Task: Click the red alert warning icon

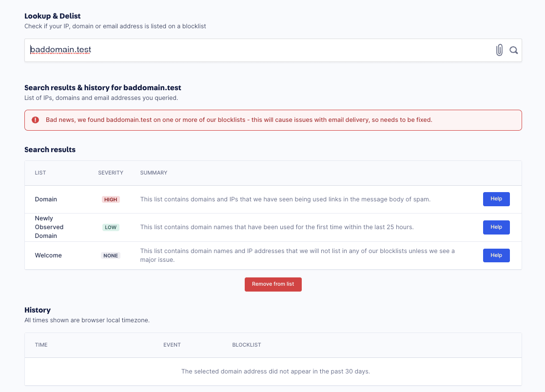Action: pos(36,120)
